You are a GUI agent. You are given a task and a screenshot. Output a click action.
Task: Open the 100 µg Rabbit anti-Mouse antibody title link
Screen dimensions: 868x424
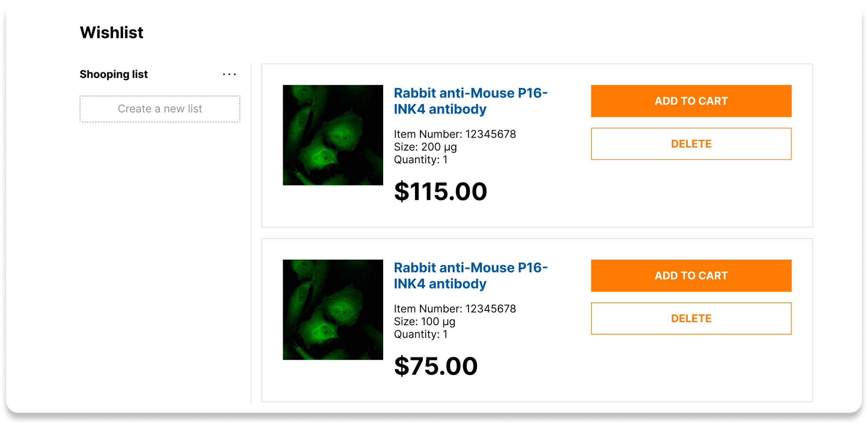click(471, 276)
